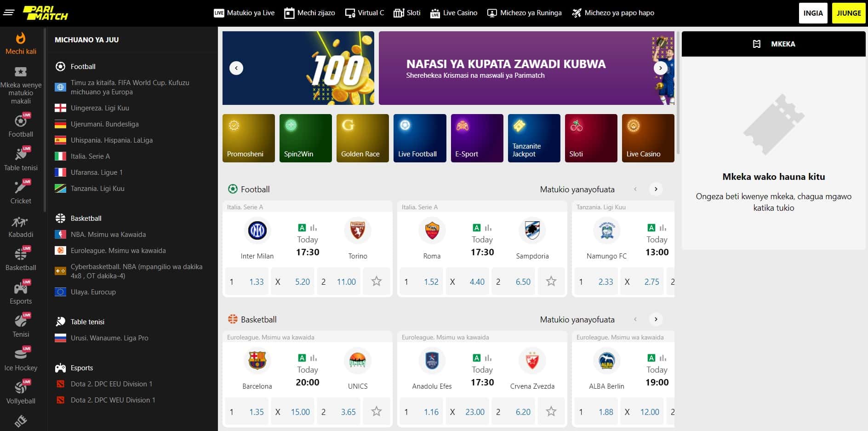Open stats icon for Barcelona match
Image resolution: width=868 pixels, height=431 pixels.
pos(314,358)
